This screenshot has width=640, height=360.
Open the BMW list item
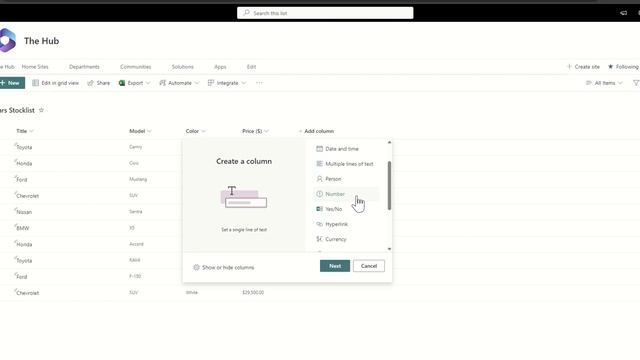pos(22,228)
